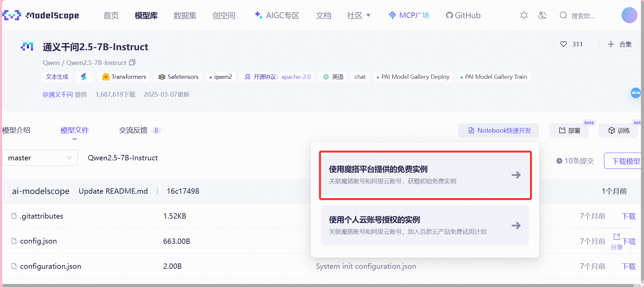Click the search magnifier icon
This screenshot has height=287, width=644.
564,15
